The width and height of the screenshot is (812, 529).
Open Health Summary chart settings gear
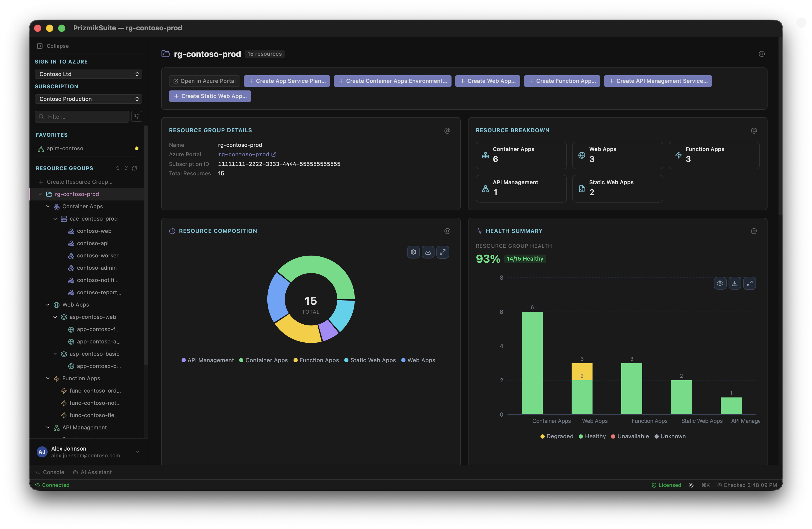[720, 283]
